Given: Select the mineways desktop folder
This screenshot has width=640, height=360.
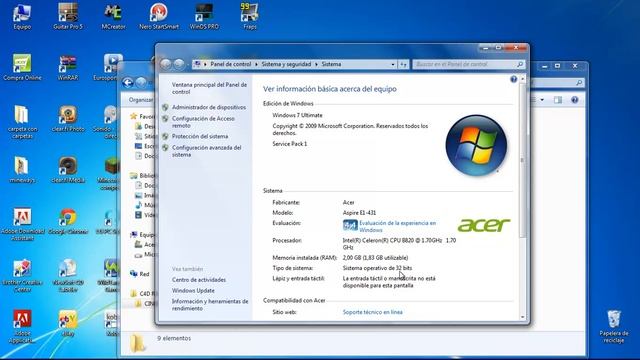Looking at the screenshot, I should pyautogui.click(x=22, y=170).
